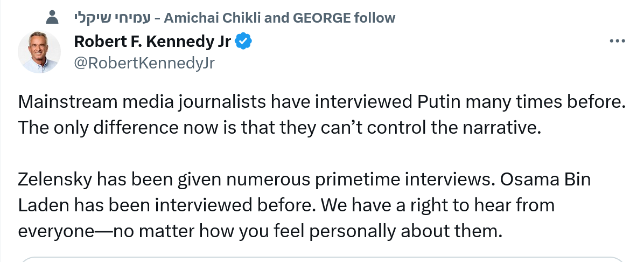Open Robert F. Kennedy Jr's profile picture
Viewport: 644px width, 262px height.
click(x=39, y=52)
